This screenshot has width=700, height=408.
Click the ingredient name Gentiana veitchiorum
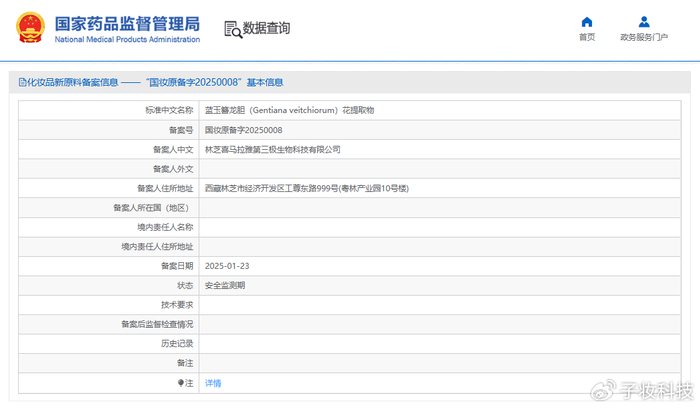click(293, 110)
